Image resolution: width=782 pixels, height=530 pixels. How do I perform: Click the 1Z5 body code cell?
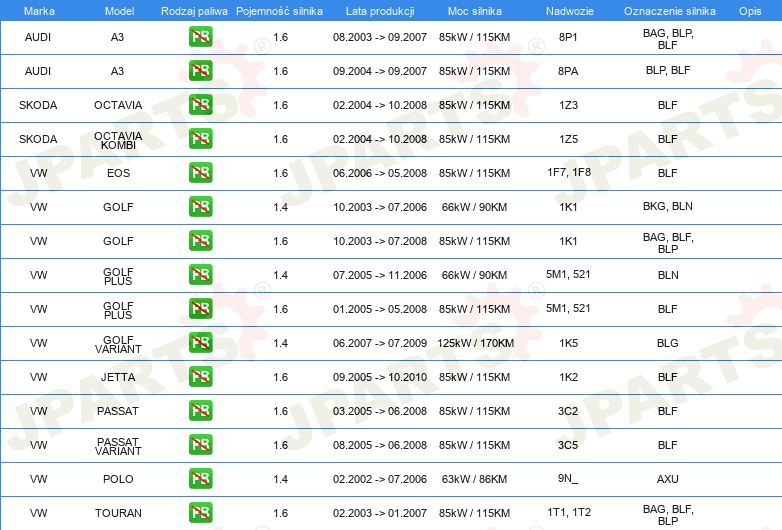point(568,139)
